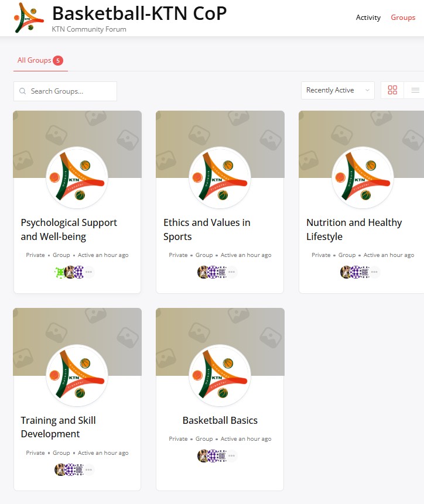Click the Basketball-KTN CoP site logo
The image size is (424, 504).
pyautogui.click(x=29, y=18)
